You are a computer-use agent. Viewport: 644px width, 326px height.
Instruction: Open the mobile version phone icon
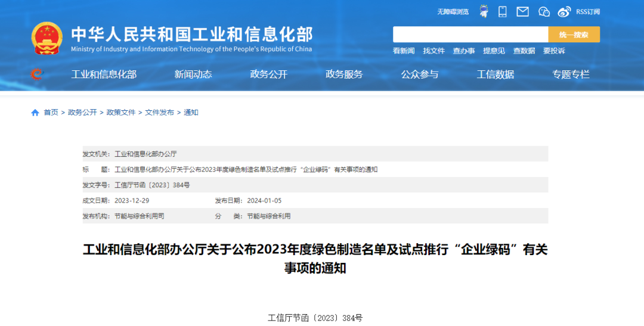(502, 11)
